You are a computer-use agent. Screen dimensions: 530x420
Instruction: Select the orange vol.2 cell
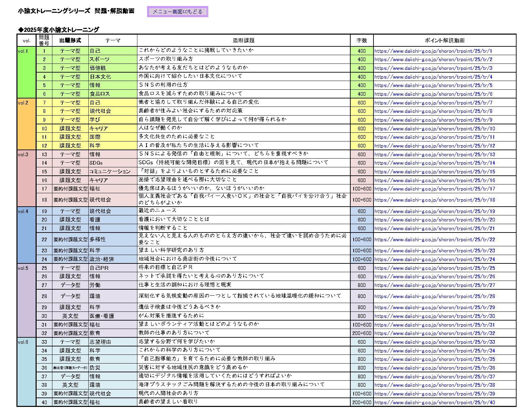pyautogui.click(x=26, y=124)
